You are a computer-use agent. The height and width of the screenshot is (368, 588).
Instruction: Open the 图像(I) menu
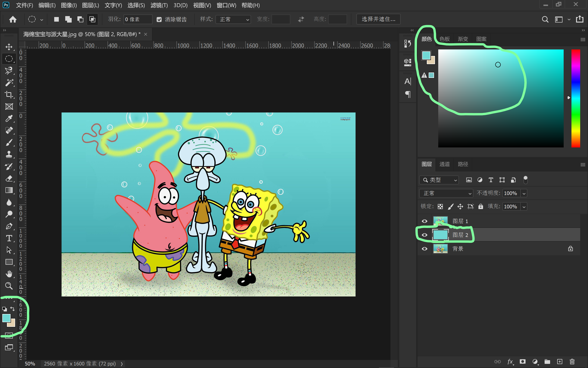tap(69, 5)
